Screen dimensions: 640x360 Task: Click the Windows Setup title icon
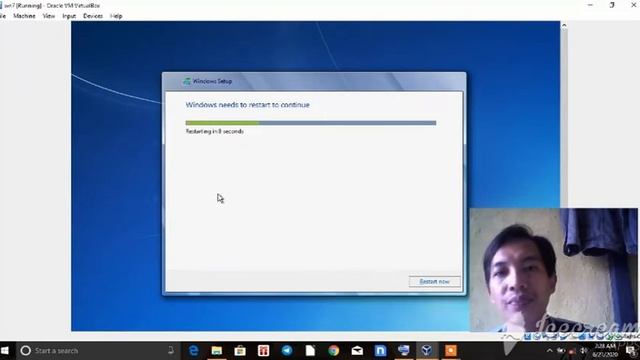click(x=187, y=81)
